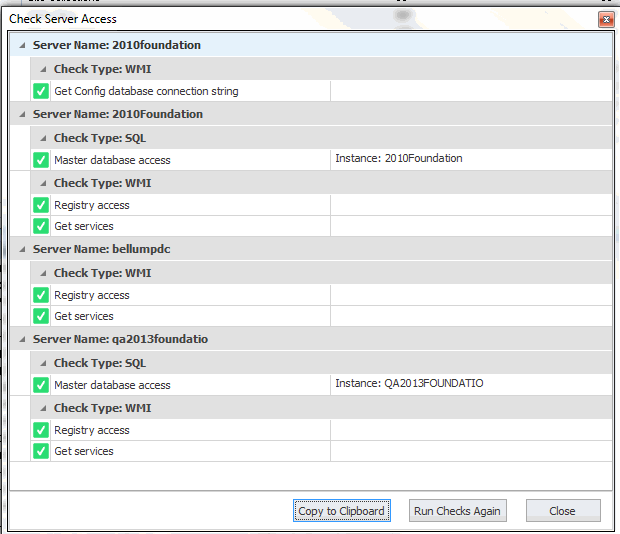Close Check Server Access dialog with X
620x534 pixels.
tap(606, 19)
